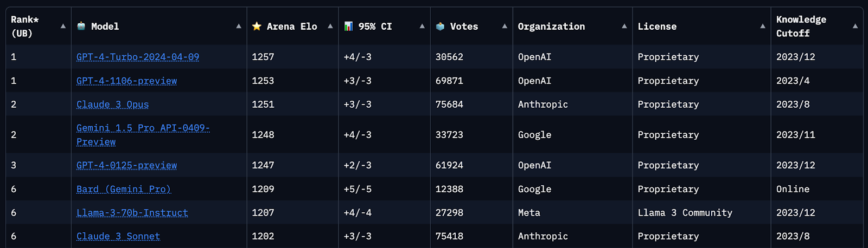Open the Claude 3 Sonnet link
The image size is (868, 248).
[x=118, y=236]
